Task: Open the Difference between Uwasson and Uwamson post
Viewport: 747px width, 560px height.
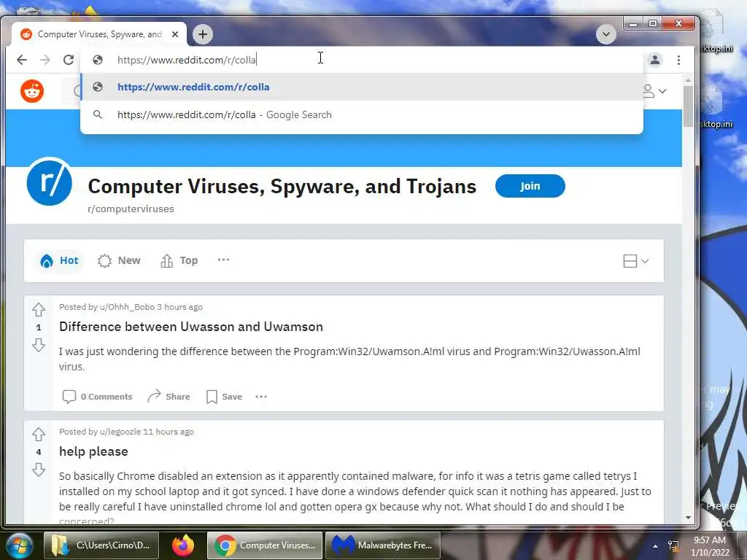Action: tap(191, 327)
